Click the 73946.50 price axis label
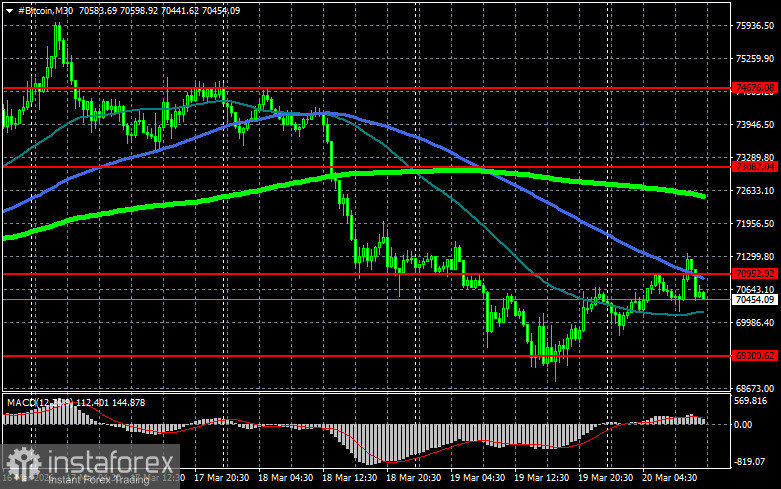This screenshot has height=489, width=781. (x=755, y=124)
